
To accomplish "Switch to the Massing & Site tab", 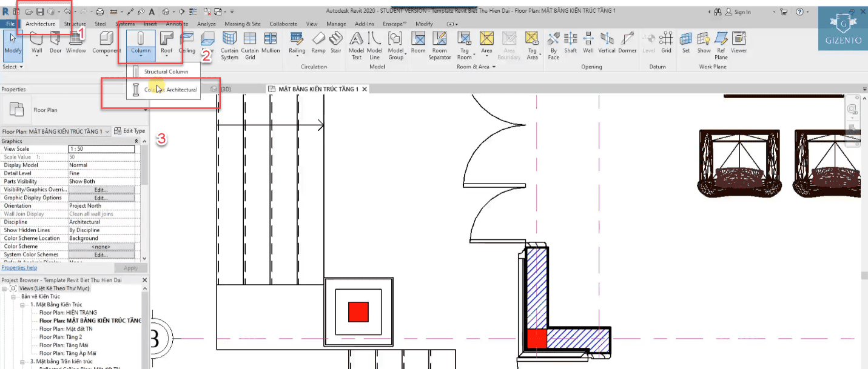I will [x=243, y=24].
